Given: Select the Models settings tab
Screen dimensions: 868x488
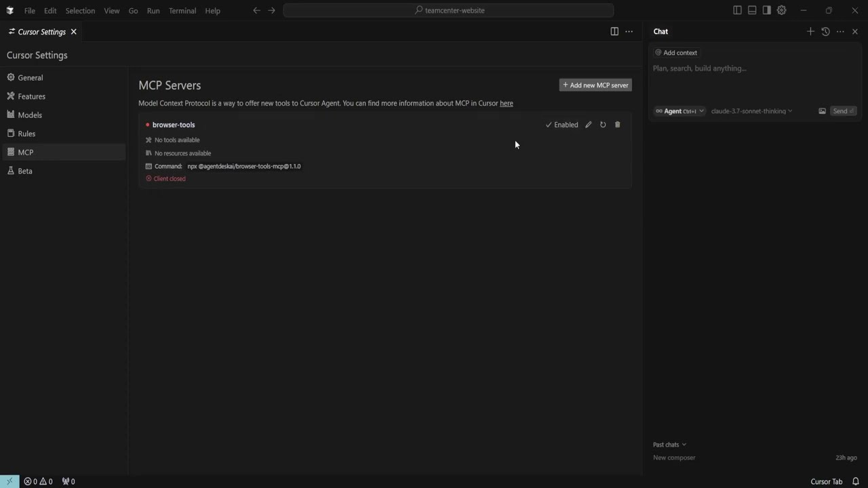Looking at the screenshot, I should pos(30,115).
